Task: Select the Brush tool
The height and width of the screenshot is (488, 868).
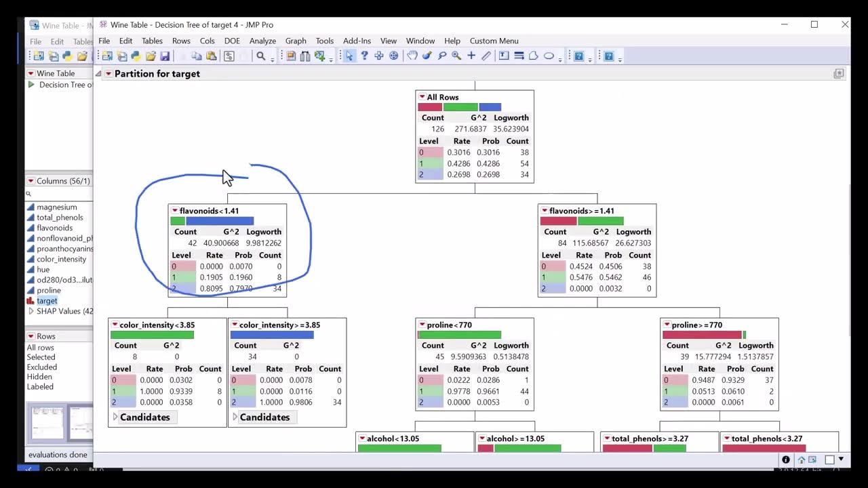Action: 427,56
